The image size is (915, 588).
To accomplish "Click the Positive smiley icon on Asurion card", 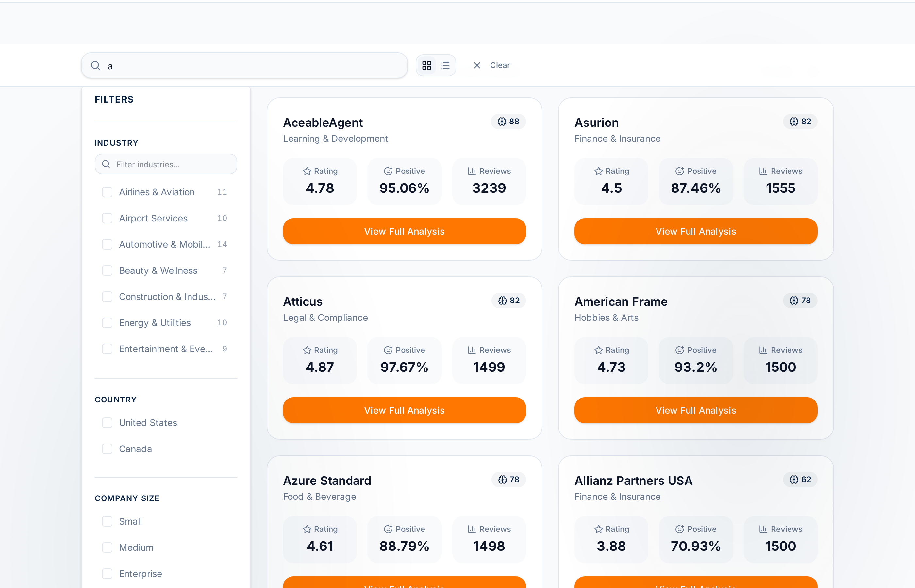I will coord(680,171).
